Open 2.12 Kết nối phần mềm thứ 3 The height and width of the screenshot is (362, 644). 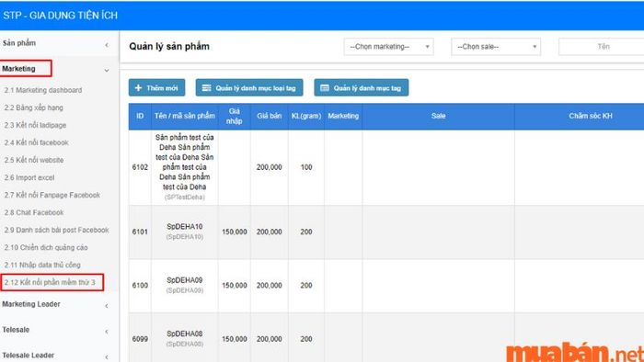[50, 282]
